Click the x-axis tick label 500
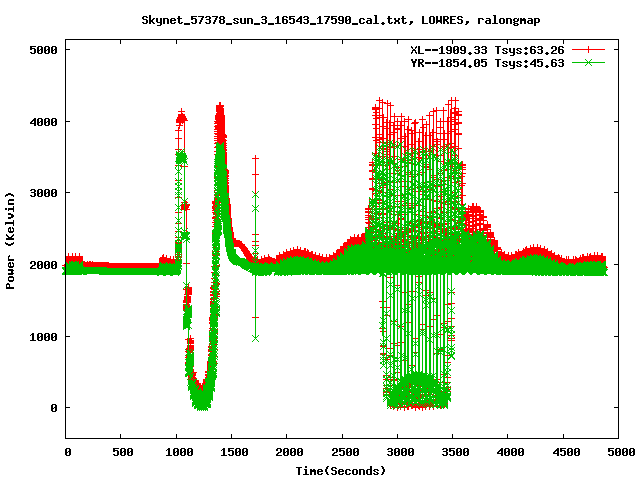Image resolution: width=640 pixels, height=480 pixels. click(x=122, y=452)
